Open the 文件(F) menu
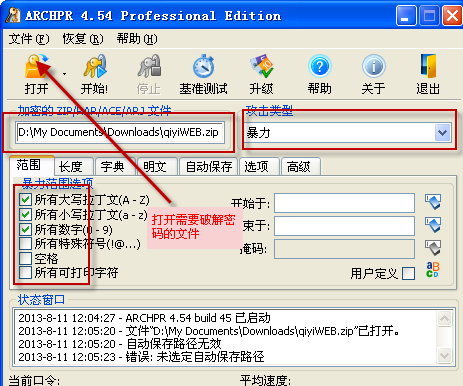The width and height of the screenshot is (463, 386). point(29,39)
